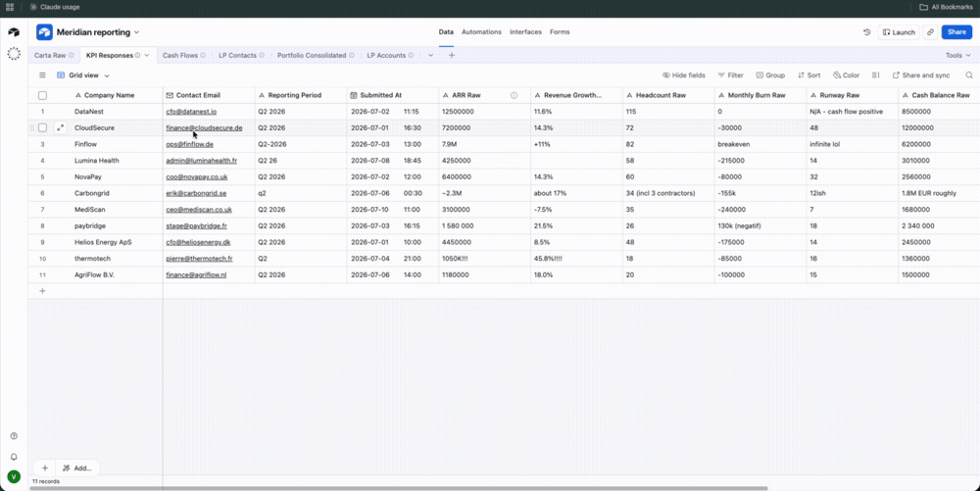
Task: Select the Runway Raw column header
Action: pyautogui.click(x=853, y=96)
